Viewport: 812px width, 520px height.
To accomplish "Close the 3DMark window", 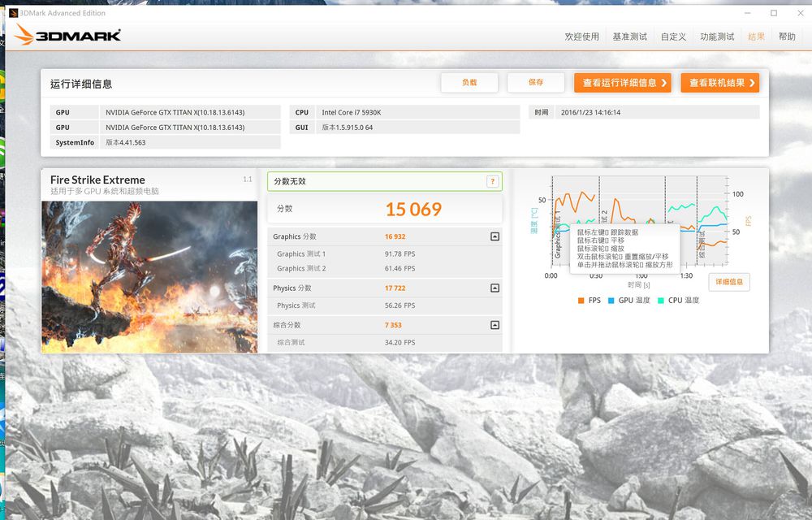I will point(800,13).
